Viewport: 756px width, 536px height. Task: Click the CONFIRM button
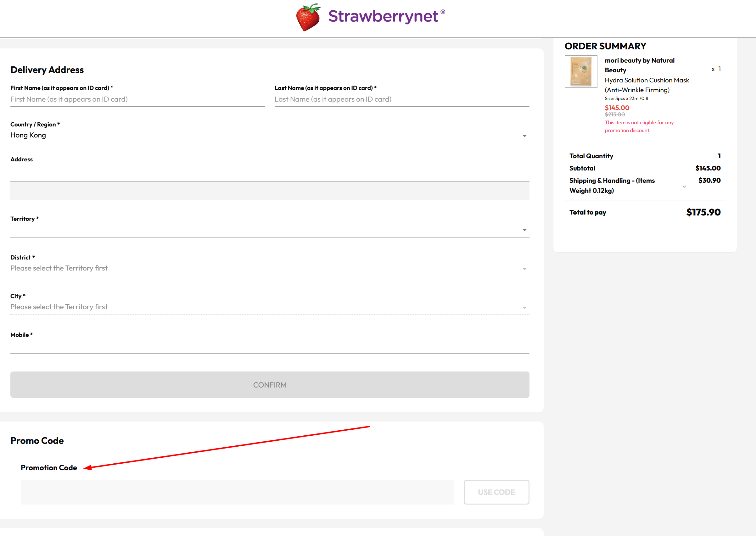(x=269, y=384)
